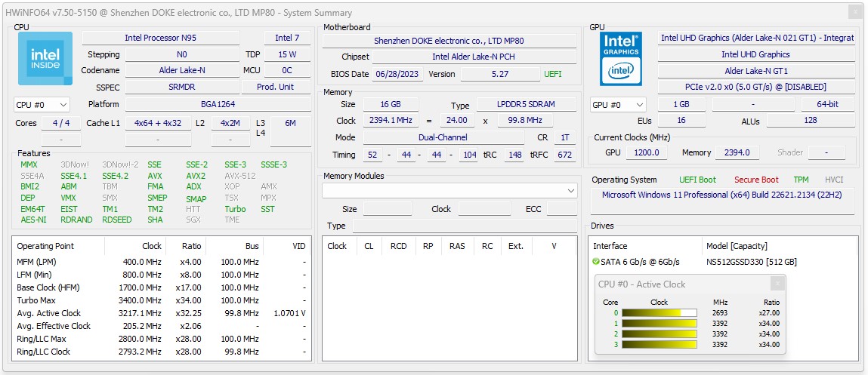868x375 pixels.
Task: Open the GPU #0 selector dropdown
Action: point(618,105)
